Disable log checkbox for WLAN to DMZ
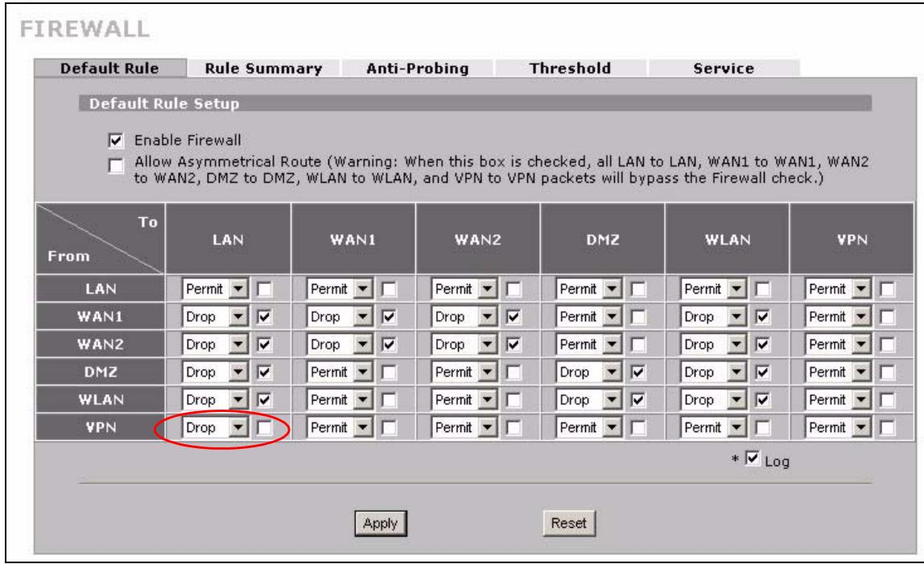The width and height of the screenshot is (924, 564). pyautogui.click(x=638, y=400)
